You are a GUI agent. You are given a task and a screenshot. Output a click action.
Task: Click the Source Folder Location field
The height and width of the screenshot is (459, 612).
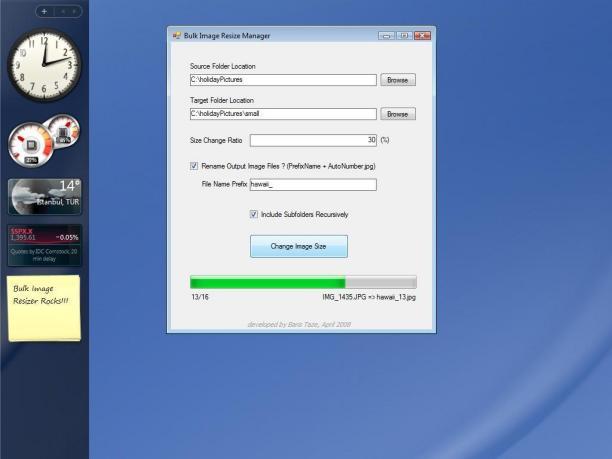coord(283,80)
